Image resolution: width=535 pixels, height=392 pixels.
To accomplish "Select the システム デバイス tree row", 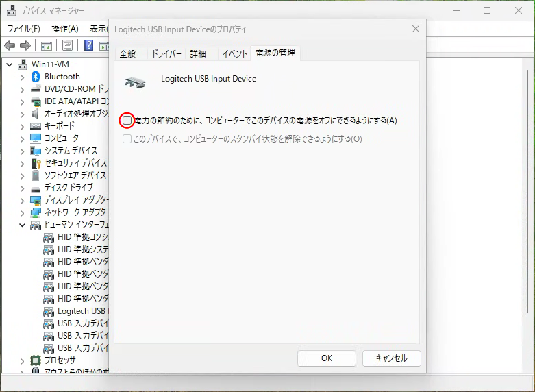I will pos(71,151).
